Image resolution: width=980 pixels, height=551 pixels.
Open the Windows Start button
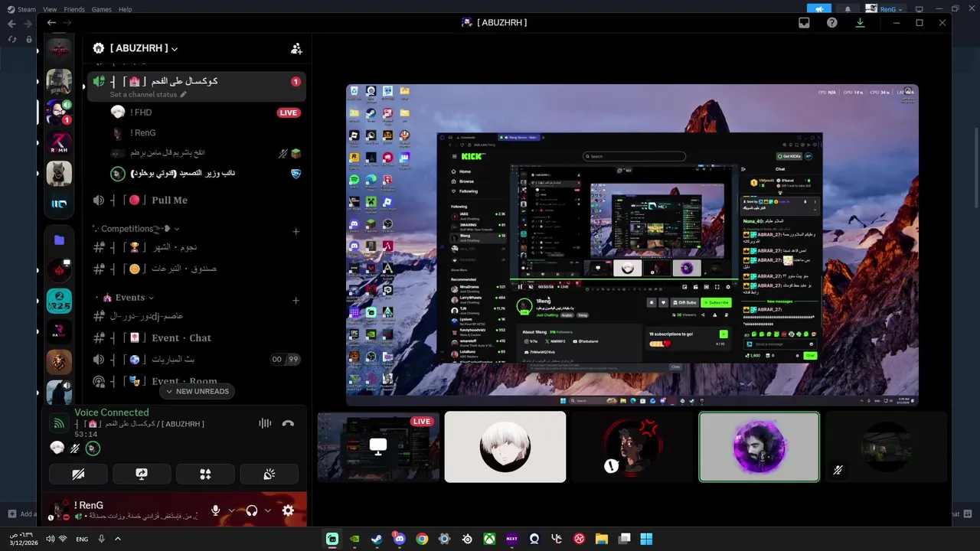646,539
